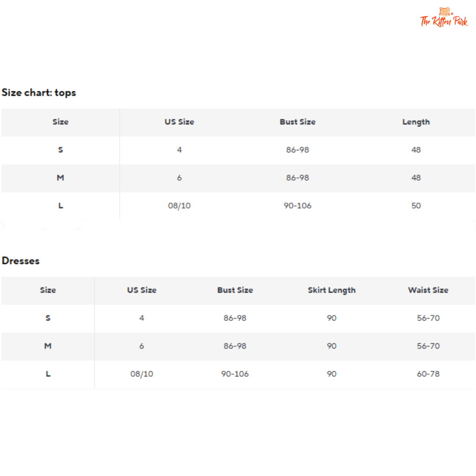Select the Waist Size column header
The width and height of the screenshot is (476, 476).
pos(428,290)
